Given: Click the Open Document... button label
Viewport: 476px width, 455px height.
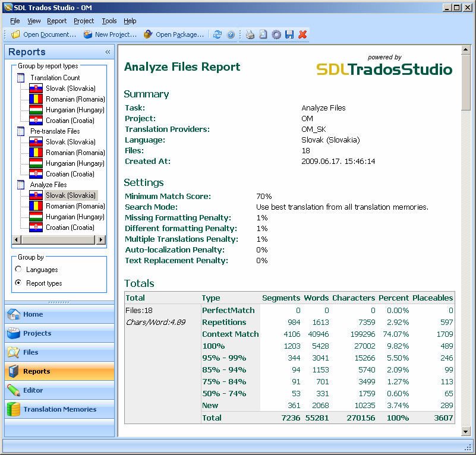Looking at the screenshot, I should [50, 34].
